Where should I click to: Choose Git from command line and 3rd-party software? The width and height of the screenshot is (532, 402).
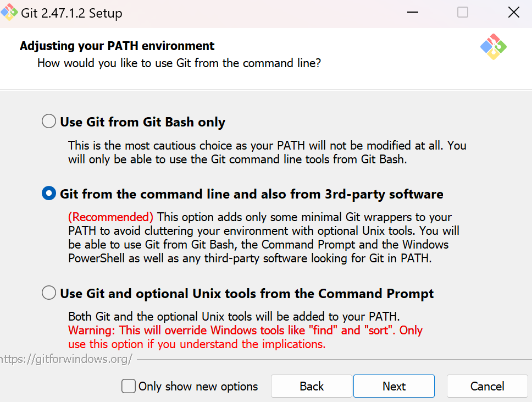(x=49, y=193)
